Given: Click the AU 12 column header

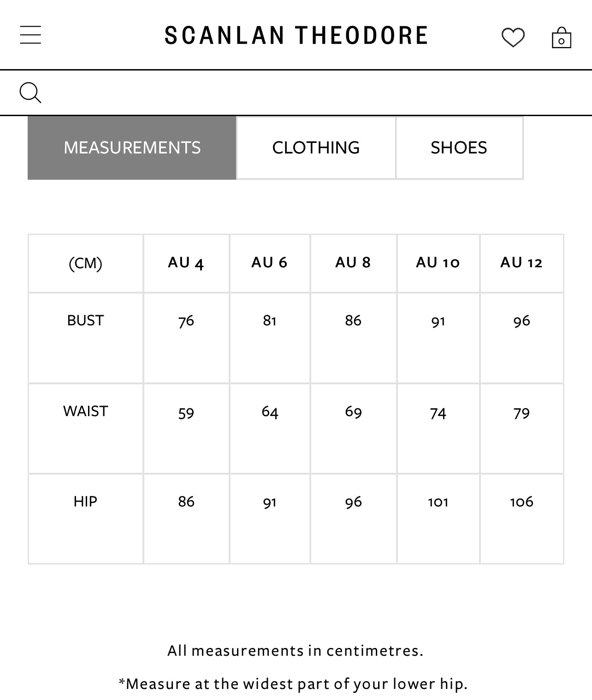Looking at the screenshot, I should (521, 263).
